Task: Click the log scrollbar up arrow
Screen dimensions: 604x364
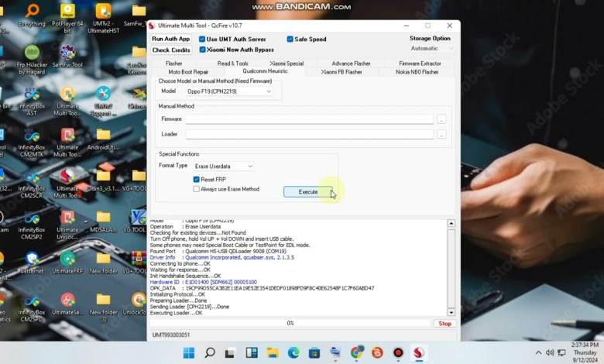Action: click(x=451, y=223)
